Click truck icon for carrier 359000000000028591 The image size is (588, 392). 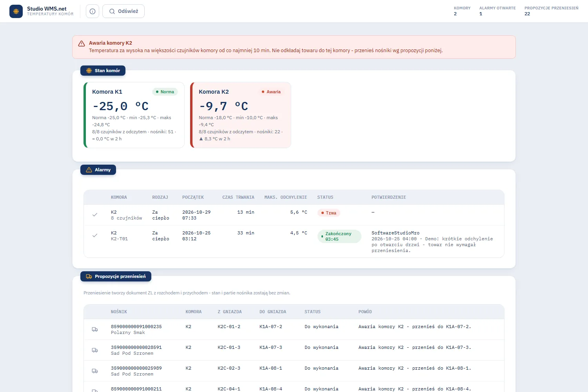95,350
